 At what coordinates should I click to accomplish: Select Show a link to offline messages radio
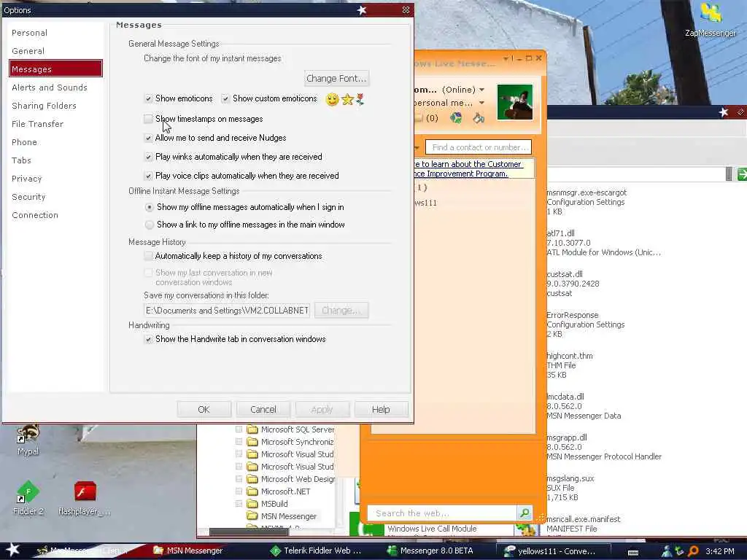point(149,225)
